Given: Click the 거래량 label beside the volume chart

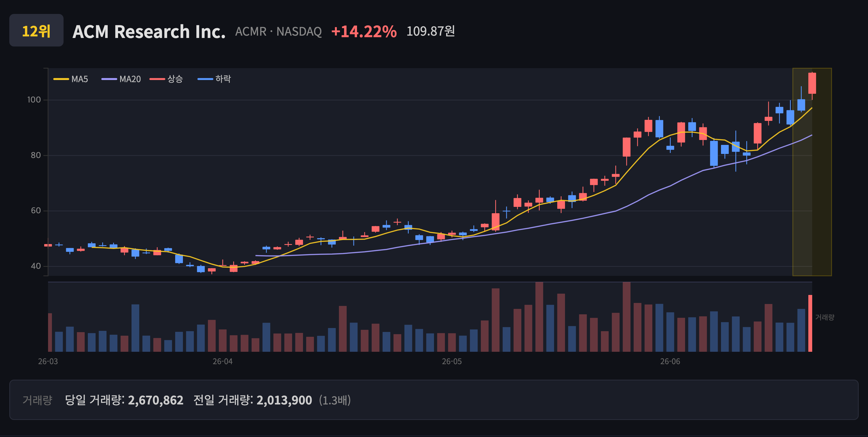Looking at the screenshot, I should [x=825, y=317].
